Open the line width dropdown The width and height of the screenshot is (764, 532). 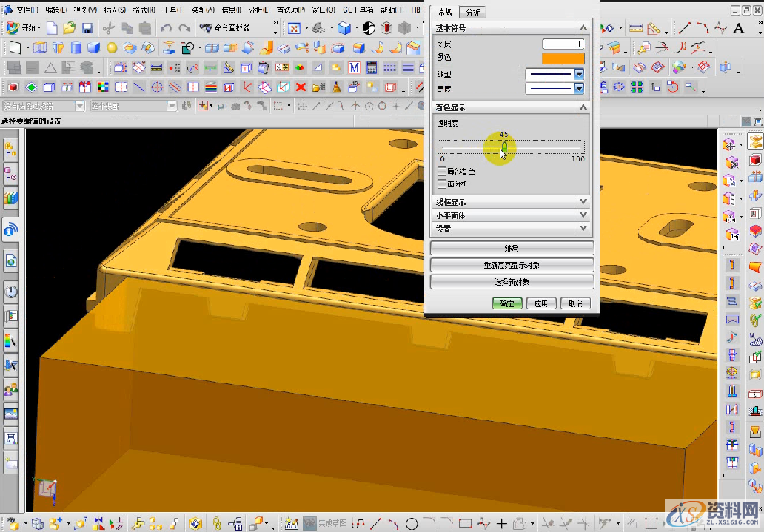[x=579, y=89]
